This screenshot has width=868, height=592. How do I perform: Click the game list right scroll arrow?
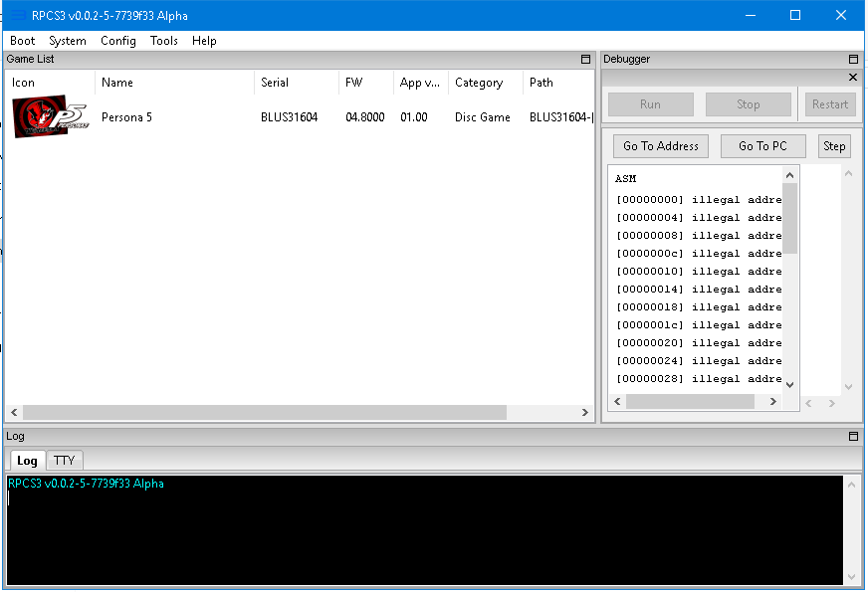pos(585,412)
